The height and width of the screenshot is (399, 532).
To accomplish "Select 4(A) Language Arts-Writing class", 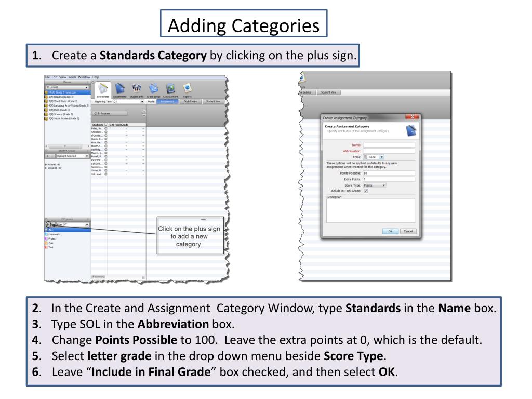I will pyautogui.click(x=68, y=105).
